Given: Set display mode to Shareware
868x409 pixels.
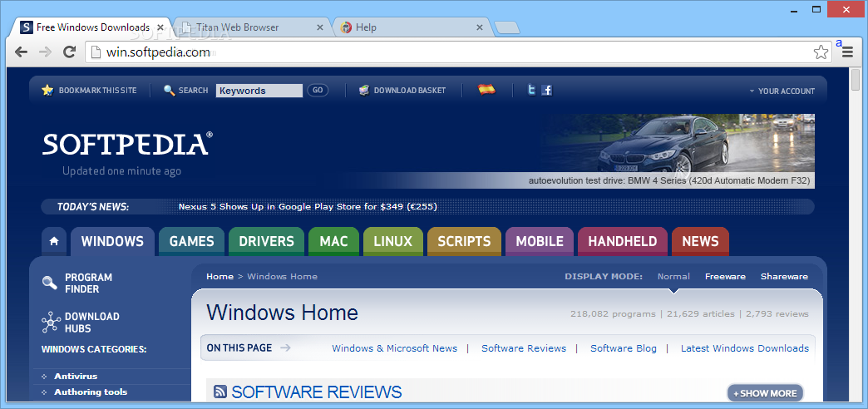Looking at the screenshot, I should click(x=784, y=276).
